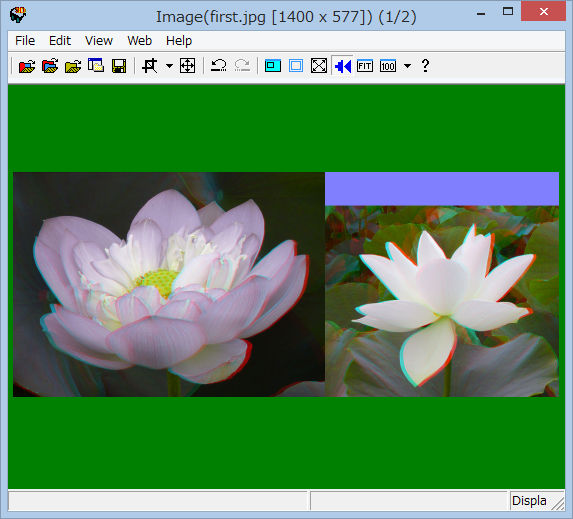Image resolution: width=573 pixels, height=519 pixels.
Task: Click the question mark help icon
Action: (425, 66)
